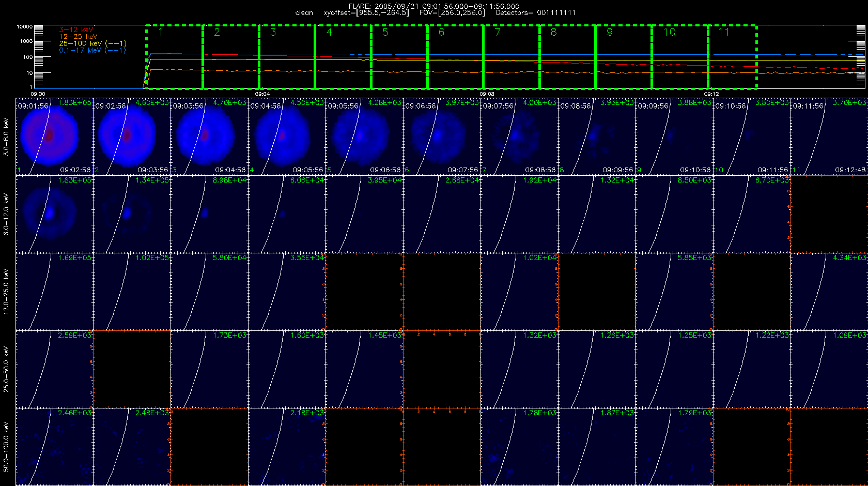Select time interval 6 on the lightcurve
868x486 pixels.
(455, 57)
